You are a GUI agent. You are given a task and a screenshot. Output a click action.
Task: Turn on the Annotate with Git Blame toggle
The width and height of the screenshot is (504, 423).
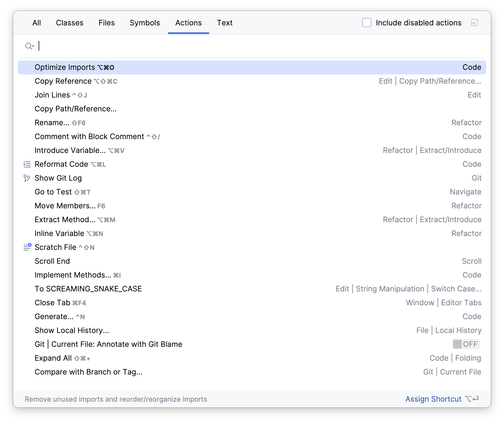(466, 344)
